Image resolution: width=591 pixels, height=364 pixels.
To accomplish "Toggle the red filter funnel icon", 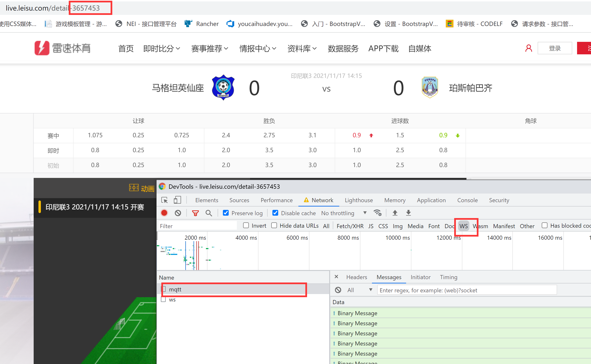I will (x=195, y=213).
